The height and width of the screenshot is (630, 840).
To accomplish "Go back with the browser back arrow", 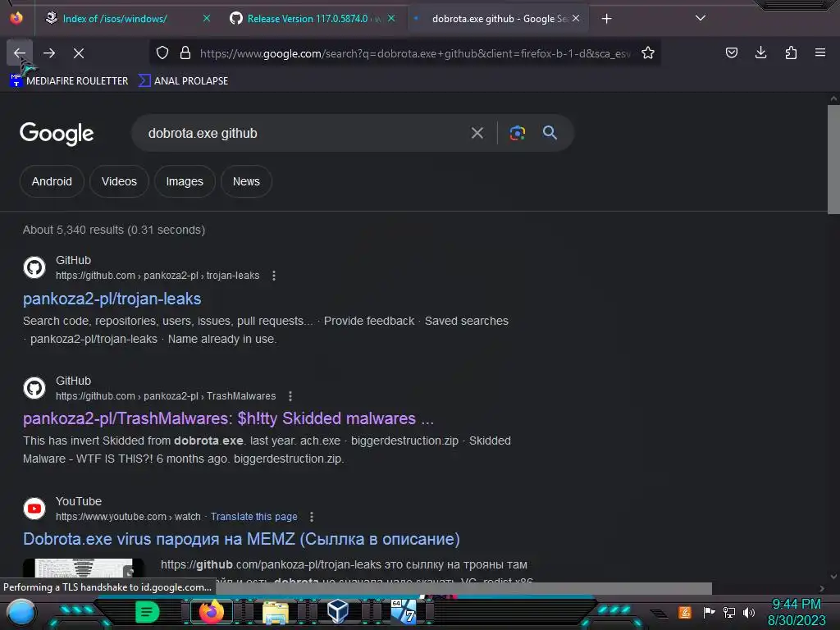I will coord(20,52).
